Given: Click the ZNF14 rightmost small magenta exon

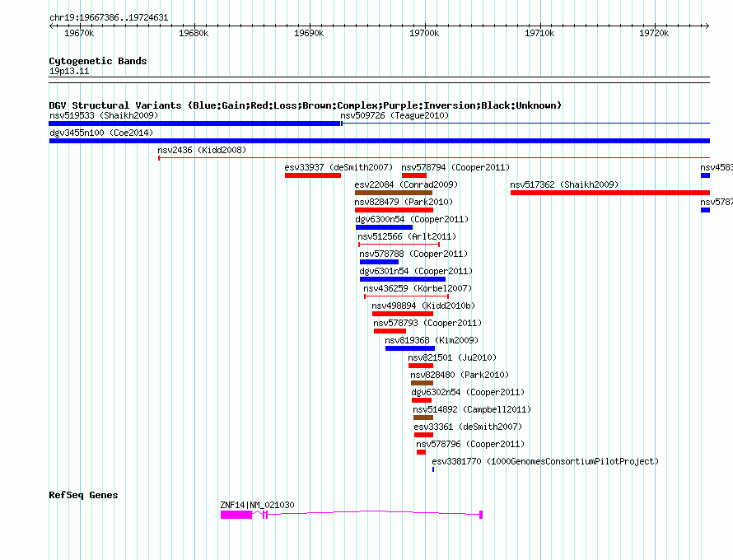Looking at the screenshot, I should point(481,515).
